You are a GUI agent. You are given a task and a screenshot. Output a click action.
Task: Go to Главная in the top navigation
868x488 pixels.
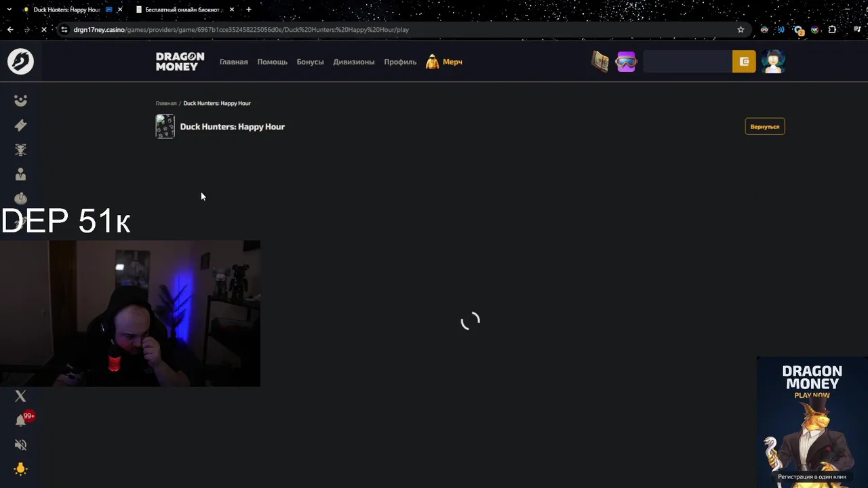(233, 62)
